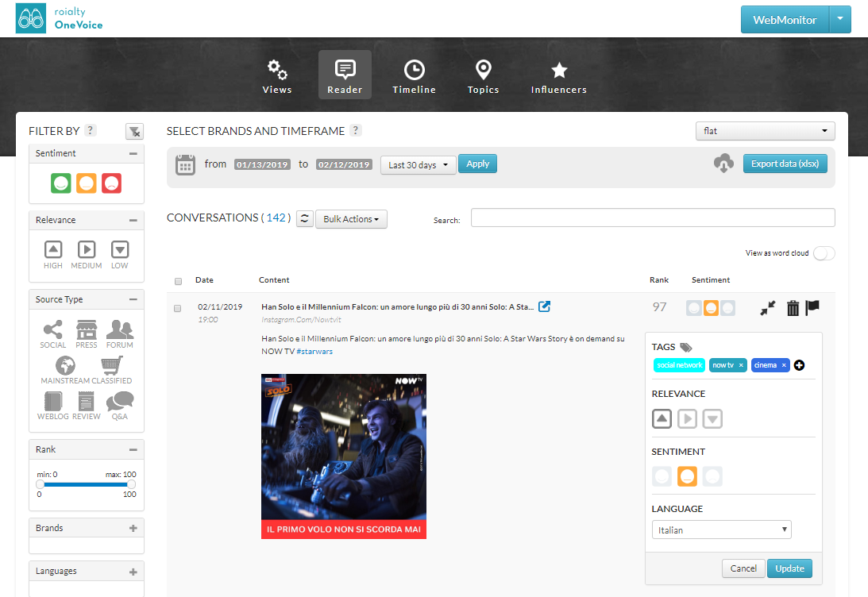Set panel sentiment to negative
This screenshot has height=597, width=868.
pyautogui.click(x=712, y=476)
